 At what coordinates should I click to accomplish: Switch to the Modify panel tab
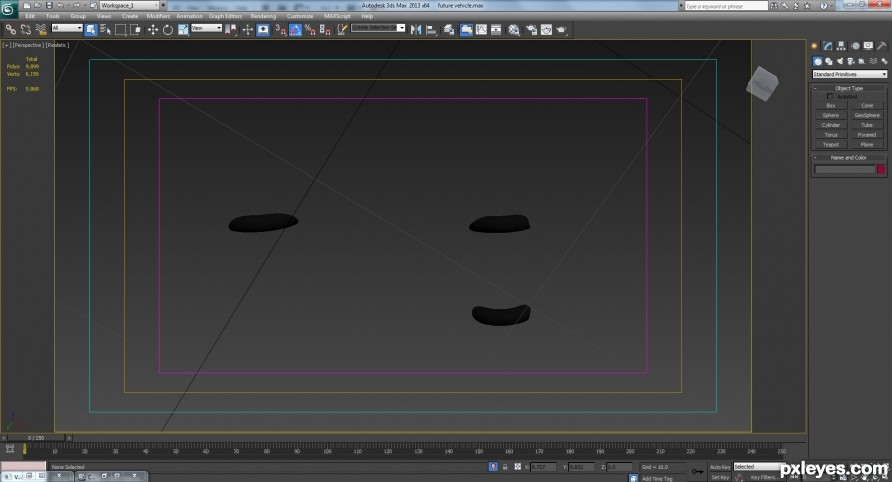tap(828, 46)
